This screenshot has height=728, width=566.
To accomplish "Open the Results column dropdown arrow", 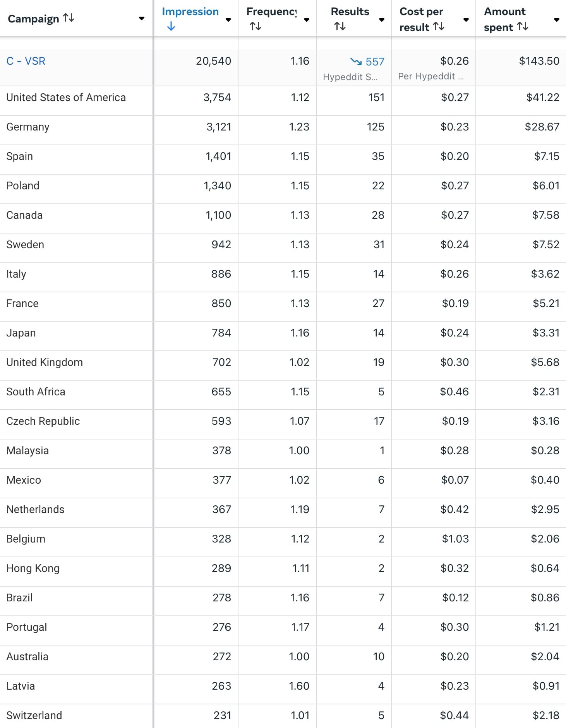I will [x=381, y=19].
